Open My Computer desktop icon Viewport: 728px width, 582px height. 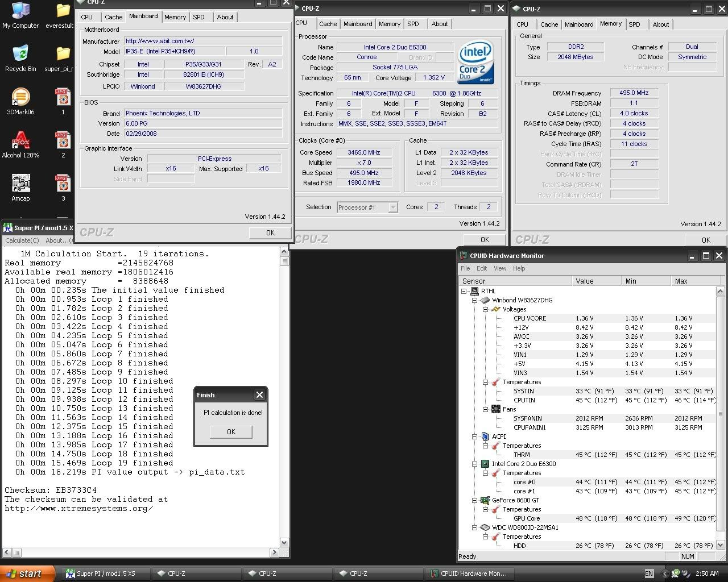pos(20,15)
